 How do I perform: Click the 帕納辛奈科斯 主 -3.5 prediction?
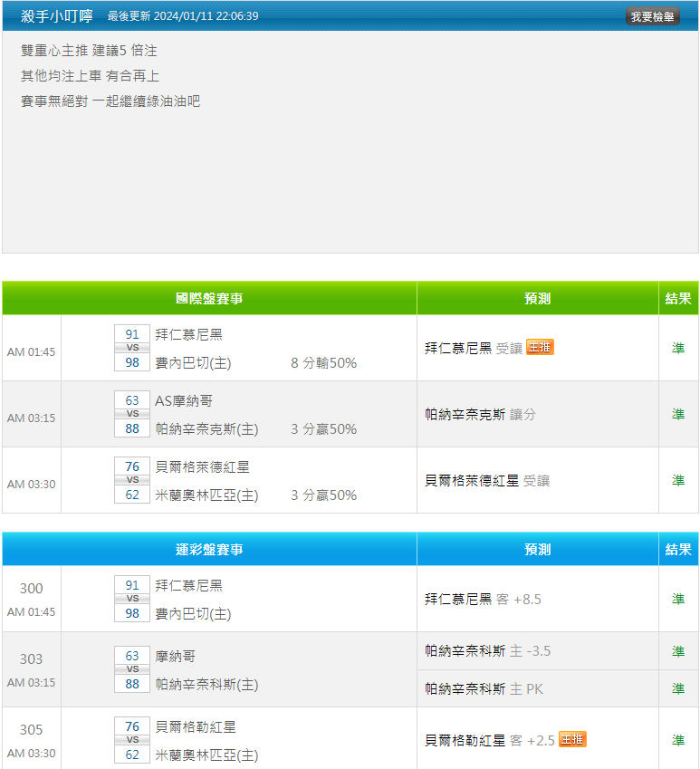(x=488, y=651)
